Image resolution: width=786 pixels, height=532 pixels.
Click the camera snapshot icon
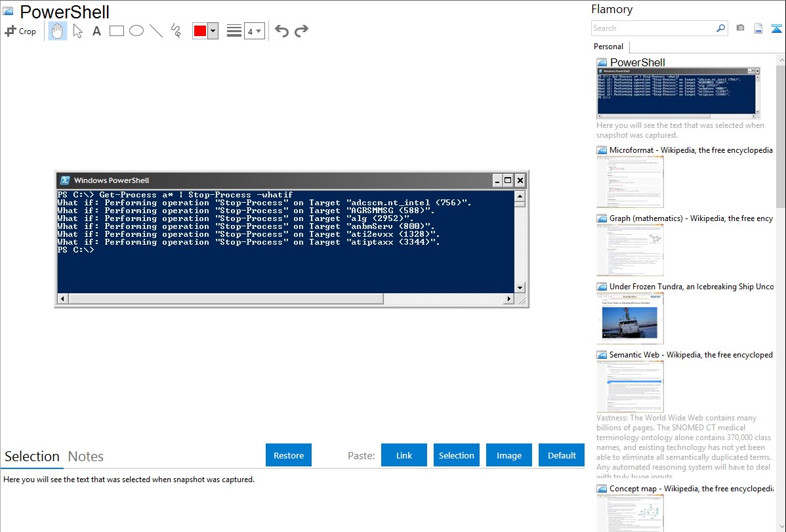tap(740, 28)
